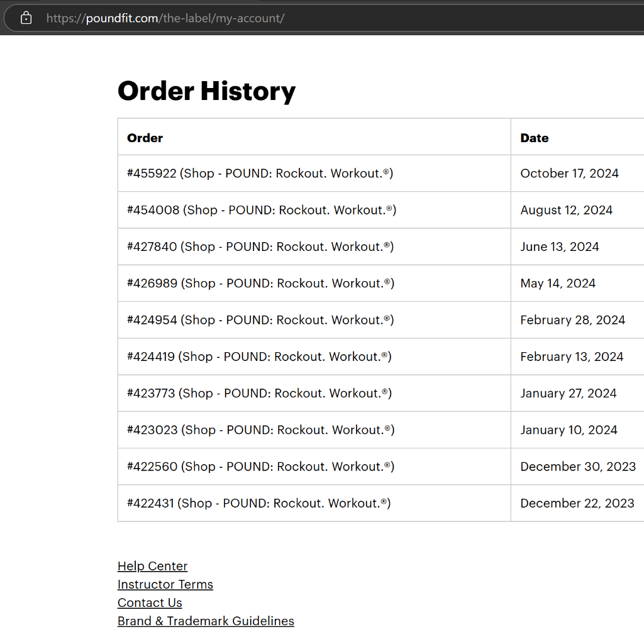The width and height of the screenshot is (644, 644).
Task: Click the poundfit.com URL address field
Action: pos(165,18)
